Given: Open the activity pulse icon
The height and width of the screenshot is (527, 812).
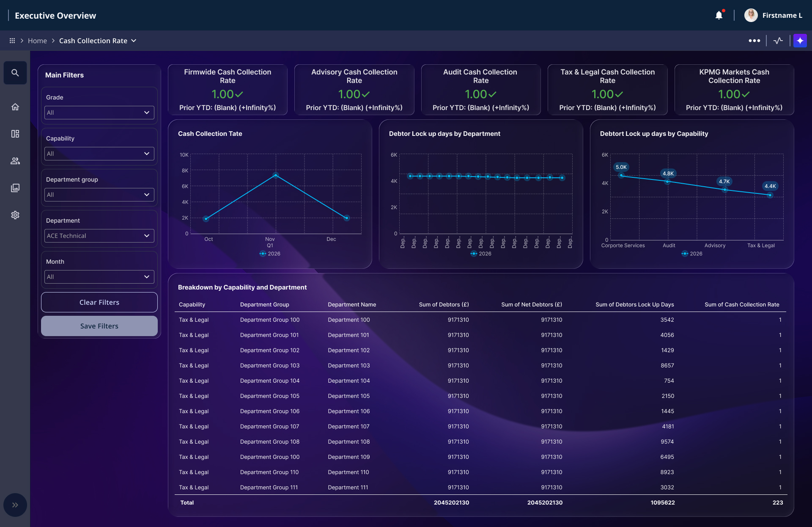Looking at the screenshot, I should [x=778, y=41].
